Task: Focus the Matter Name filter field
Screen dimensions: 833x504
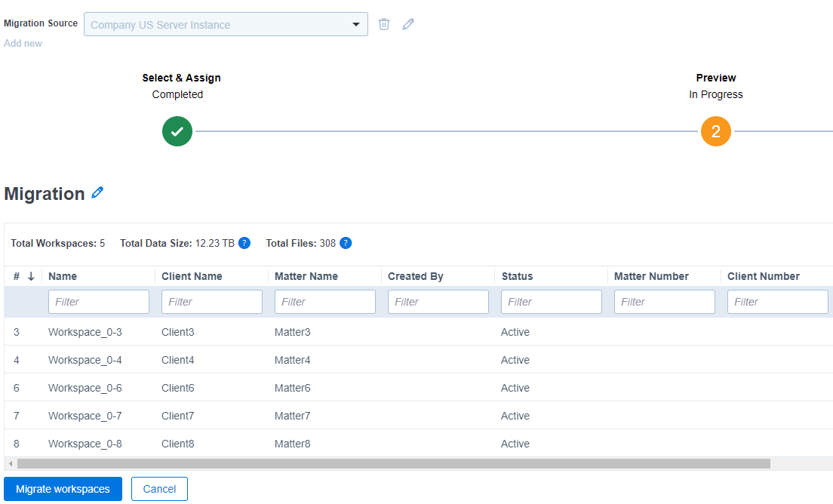Action: 325,302
